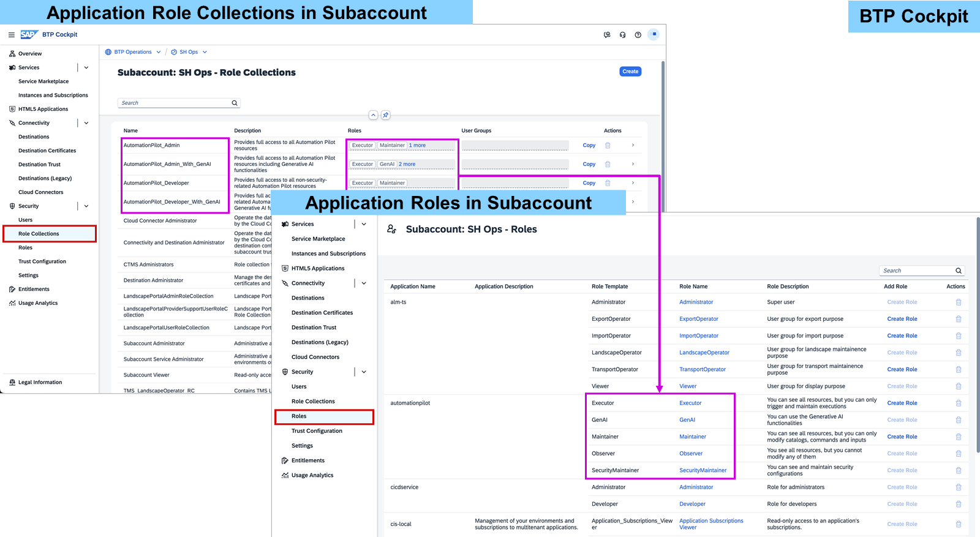Click the trash icon in the ImportOperator role row
Image resolution: width=980 pixels, height=537 pixels.
[959, 336]
